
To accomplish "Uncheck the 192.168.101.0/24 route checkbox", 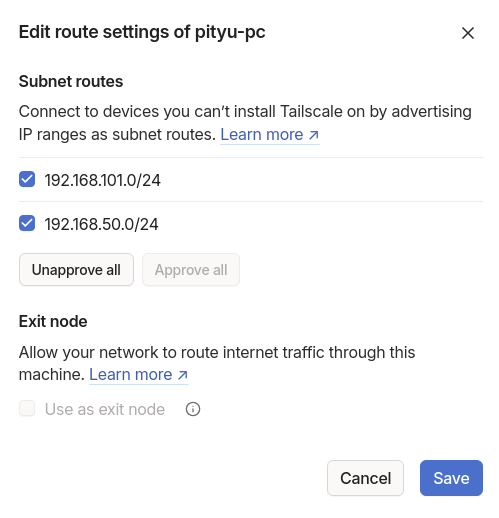I will pyautogui.click(x=27, y=179).
